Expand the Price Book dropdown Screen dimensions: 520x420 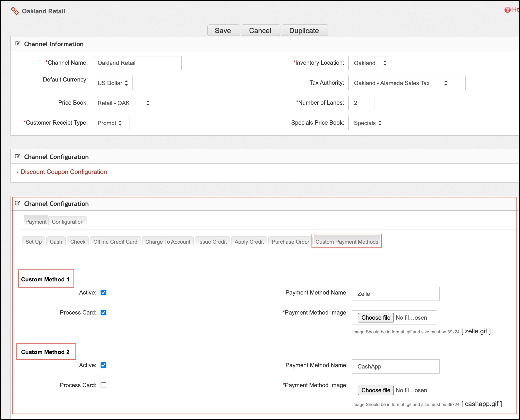123,103
